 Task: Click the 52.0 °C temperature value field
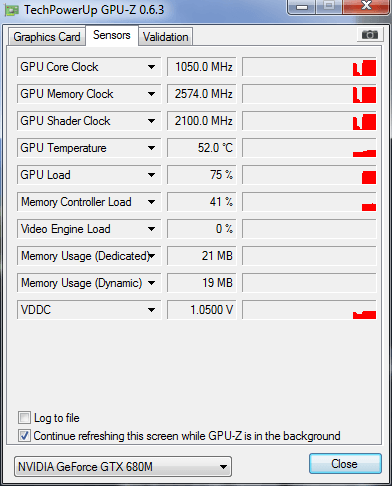click(201, 148)
